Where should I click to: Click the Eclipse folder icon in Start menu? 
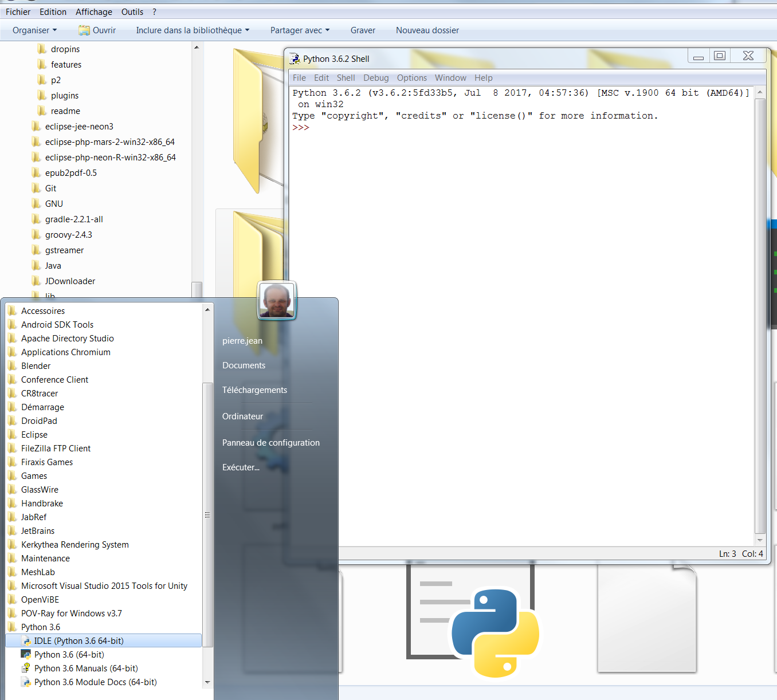point(13,434)
